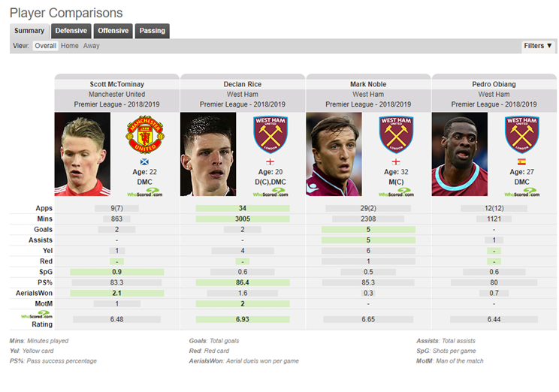
Task: Switch view to Away matches
Action: click(x=91, y=46)
